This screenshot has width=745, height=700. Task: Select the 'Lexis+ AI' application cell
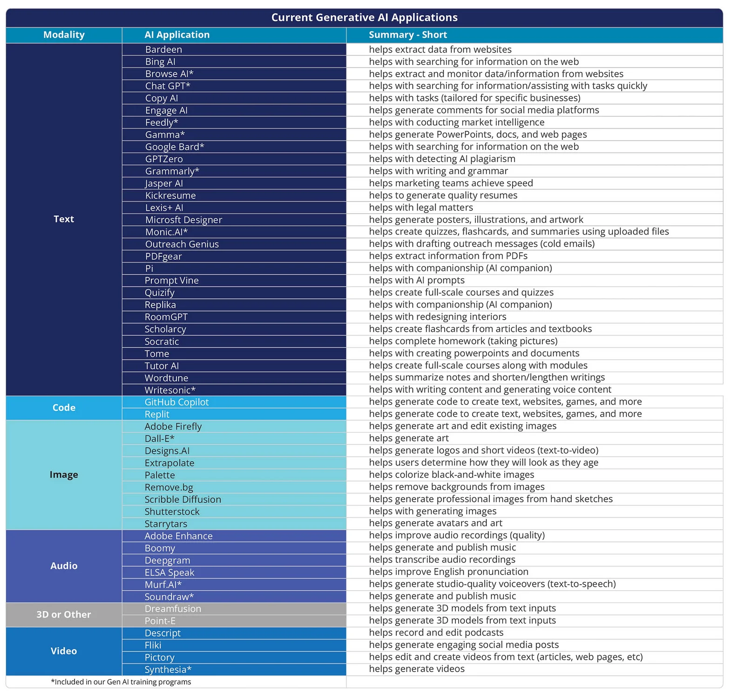pos(234,208)
